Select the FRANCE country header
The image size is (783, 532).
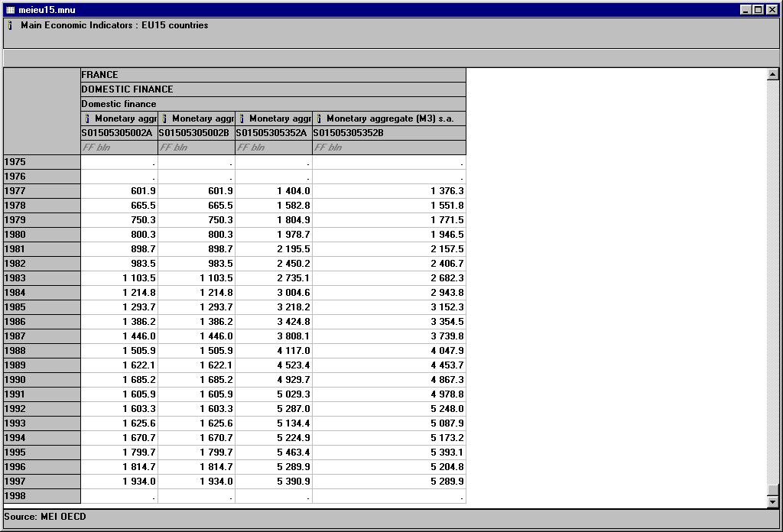273,75
